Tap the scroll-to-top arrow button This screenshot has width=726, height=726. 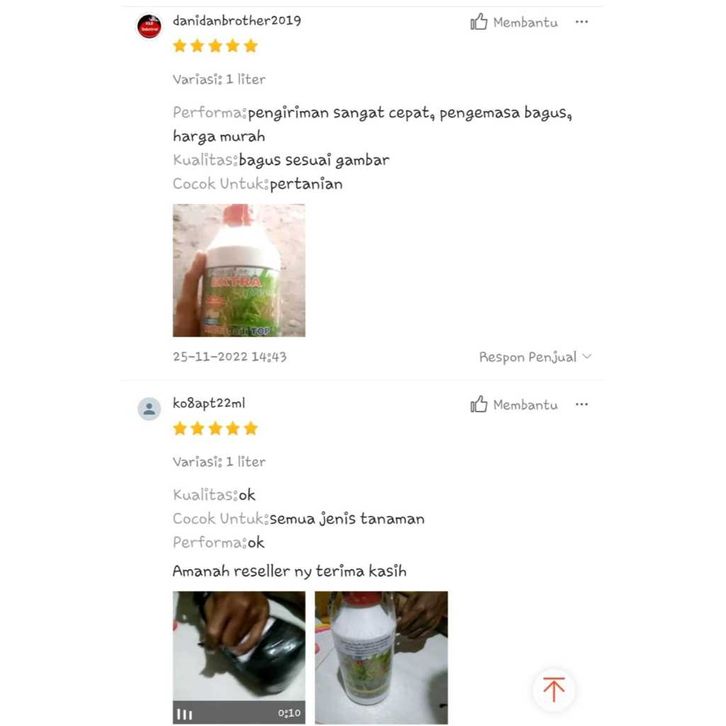click(554, 689)
